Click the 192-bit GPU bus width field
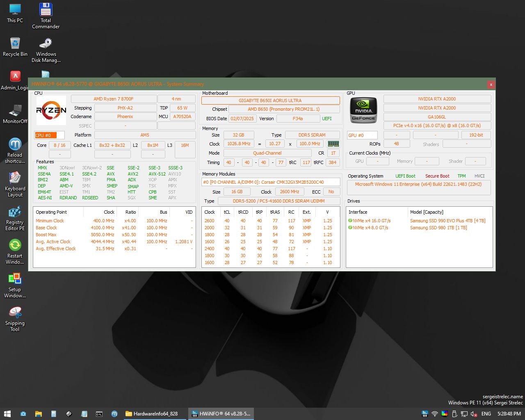Viewport: 525px width, 420px height. [476, 135]
